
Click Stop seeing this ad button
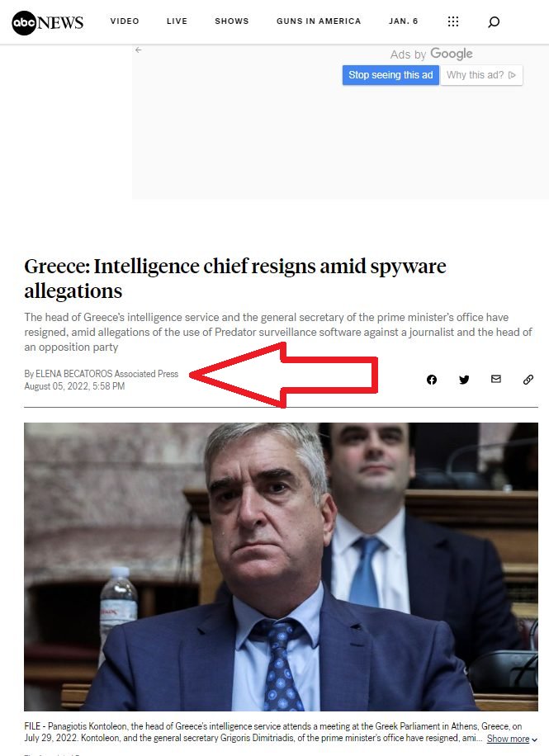(x=390, y=75)
